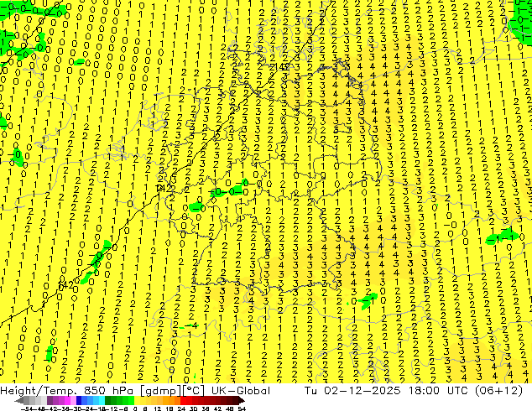Click the blue section of the color legend

pos(91,401)
